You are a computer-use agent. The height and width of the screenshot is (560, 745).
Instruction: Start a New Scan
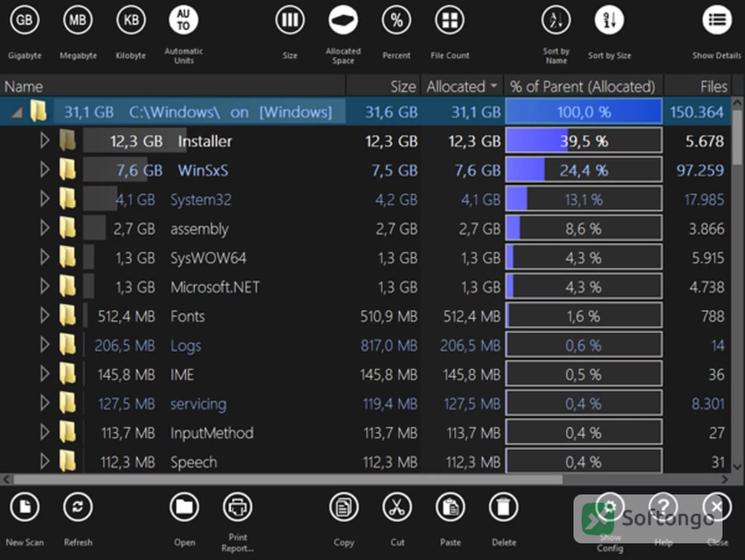(x=24, y=507)
